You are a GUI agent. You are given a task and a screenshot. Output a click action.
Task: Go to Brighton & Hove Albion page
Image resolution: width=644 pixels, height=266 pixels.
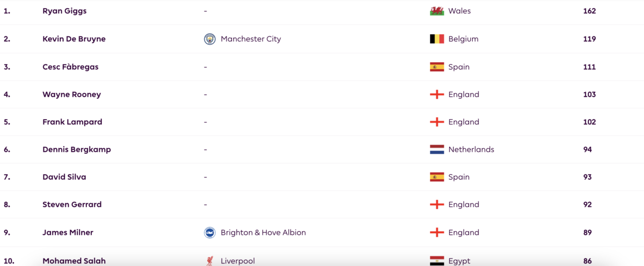263,233
